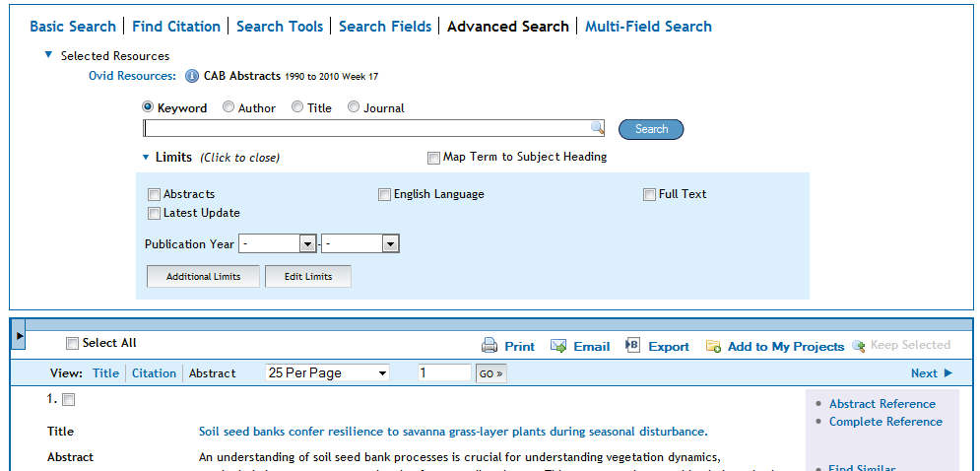Collapse the Selected Resources section
This screenshot has width=980, height=471.
pyautogui.click(x=48, y=55)
